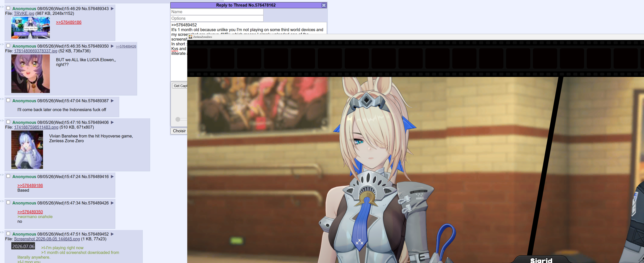Viewport: 644px width, 263px height.
Task: Follow quote link >>576489186 in post No.576489343
Action: click(69, 22)
